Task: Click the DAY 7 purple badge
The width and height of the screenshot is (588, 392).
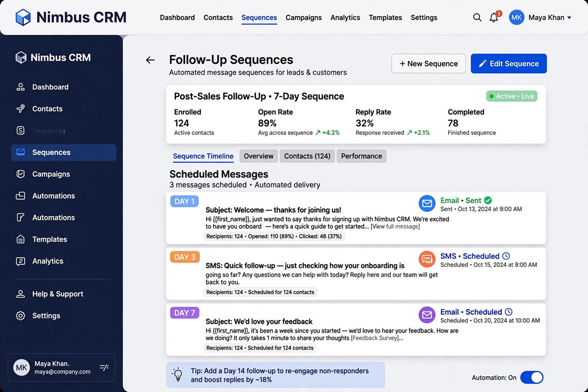Action: [185, 313]
